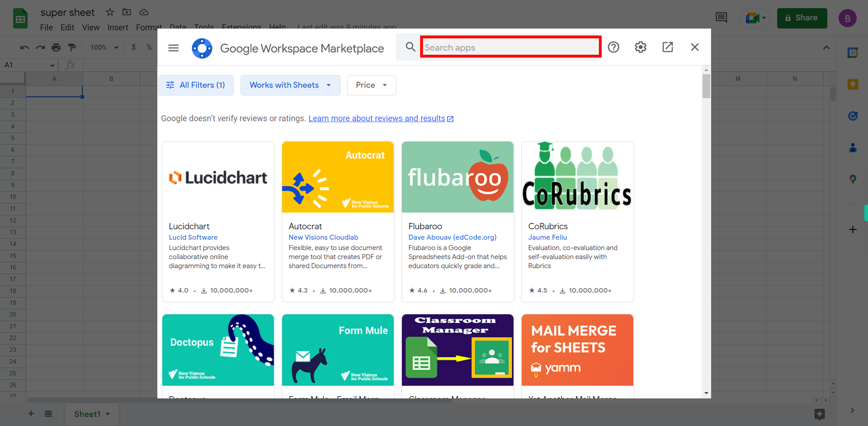Check cloud save status icon
The height and width of the screenshot is (426, 868).
click(144, 12)
